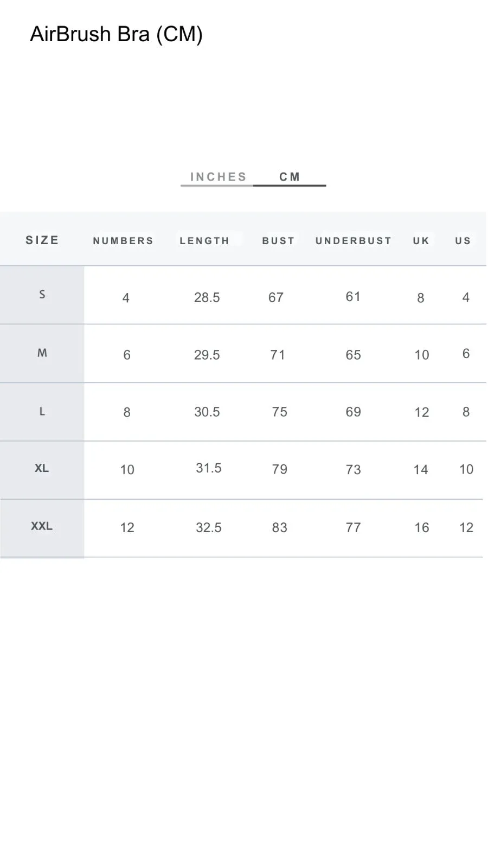The height and width of the screenshot is (868, 488).
Task: Click underbust value 69 in L row
Action: 354,412
